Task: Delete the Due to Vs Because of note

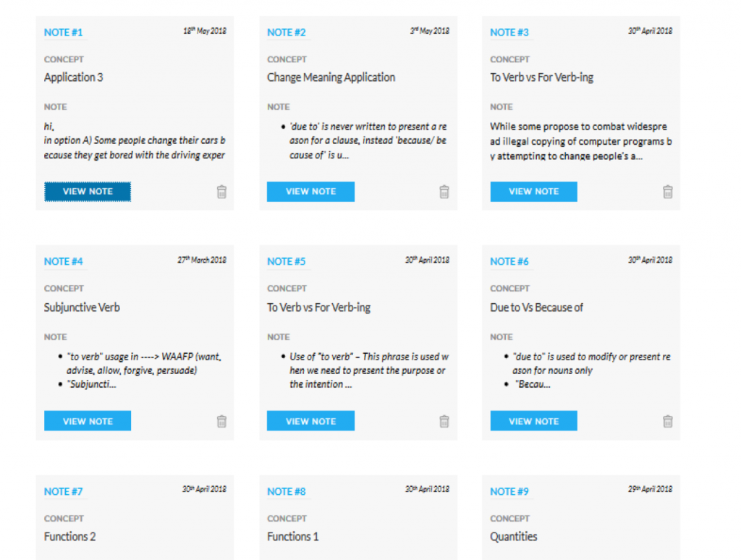Action: coord(668,421)
